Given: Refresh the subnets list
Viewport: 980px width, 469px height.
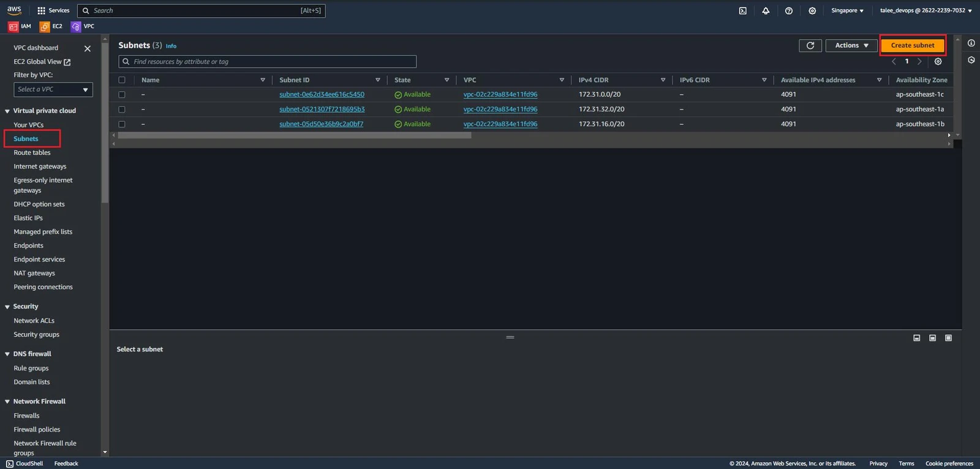Looking at the screenshot, I should (810, 45).
